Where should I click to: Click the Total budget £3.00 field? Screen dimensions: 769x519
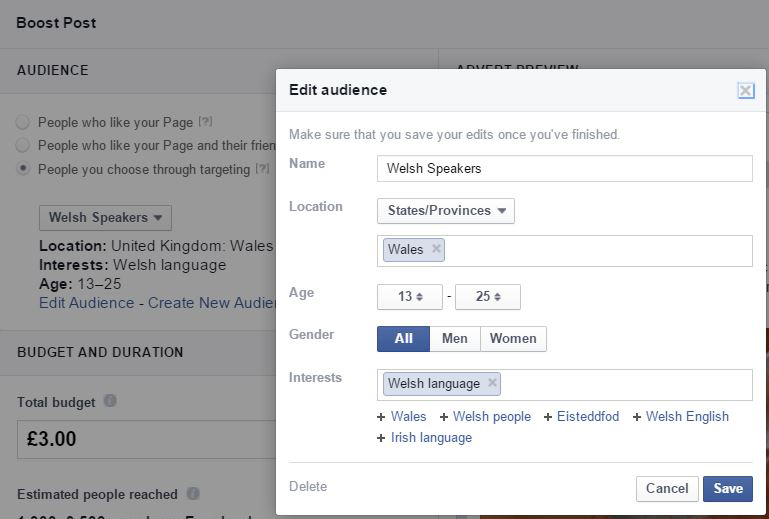pyautogui.click(x=147, y=440)
